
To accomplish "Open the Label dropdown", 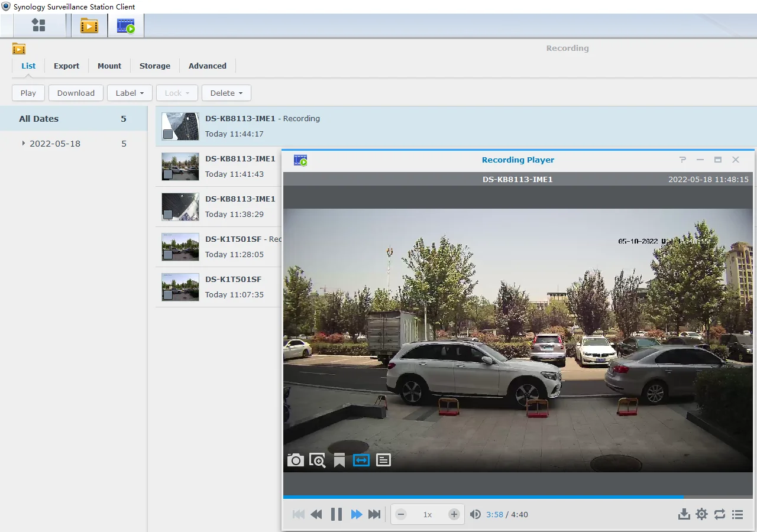I will [x=130, y=93].
